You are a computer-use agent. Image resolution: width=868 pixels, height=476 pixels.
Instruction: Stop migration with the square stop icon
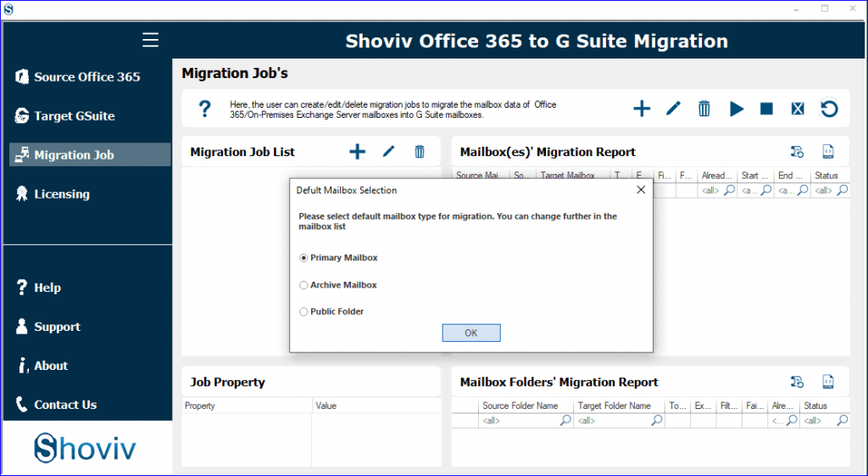(766, 109)
